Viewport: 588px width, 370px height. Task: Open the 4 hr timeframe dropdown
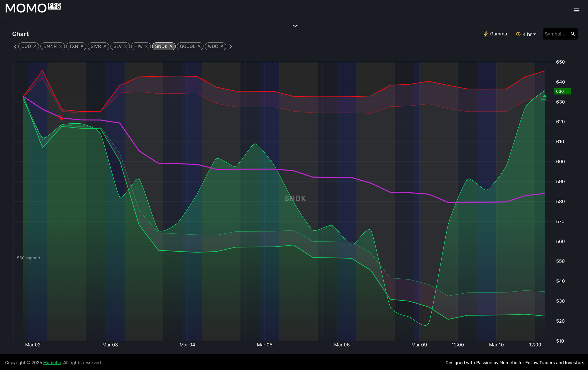[526, 34]
